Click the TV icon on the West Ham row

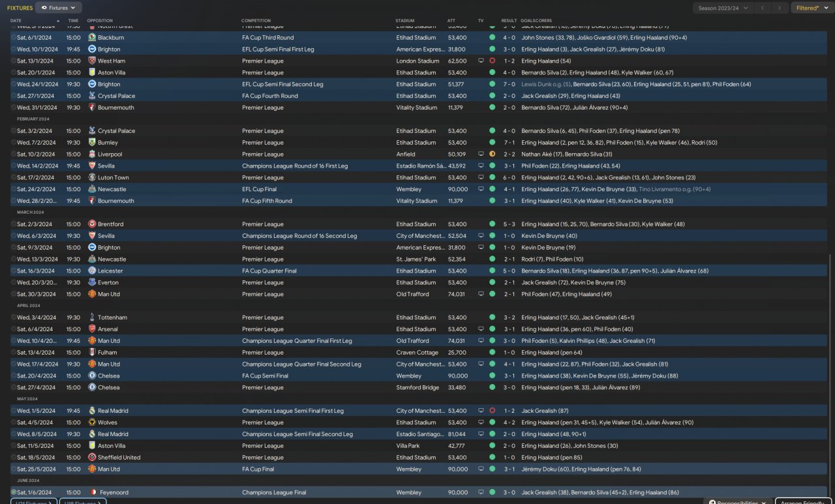tap(481, 61)
